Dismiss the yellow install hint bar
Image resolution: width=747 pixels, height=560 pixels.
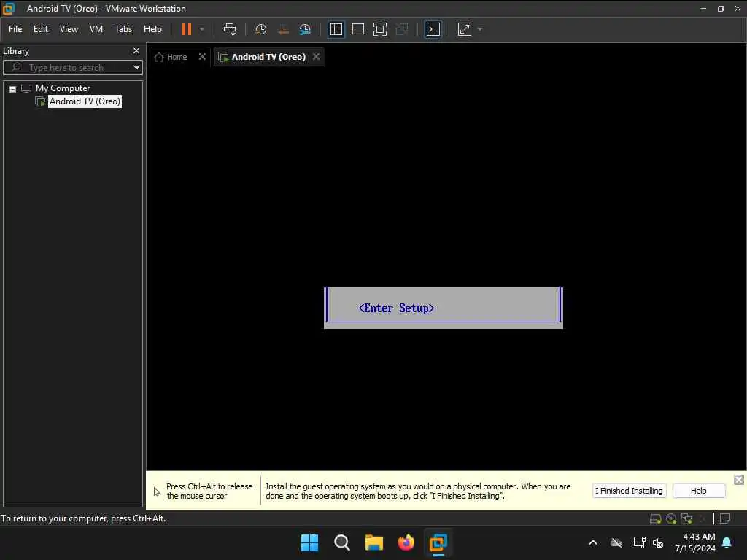click(738, 480)
